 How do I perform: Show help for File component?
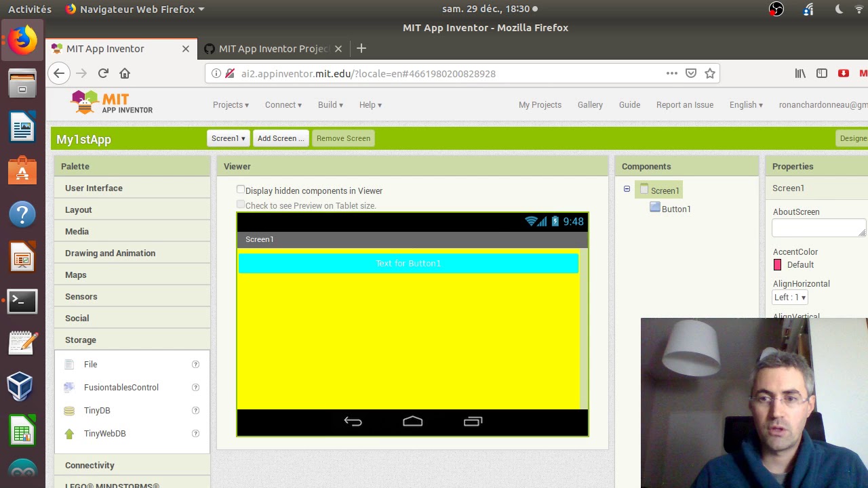tap(195, 365)
